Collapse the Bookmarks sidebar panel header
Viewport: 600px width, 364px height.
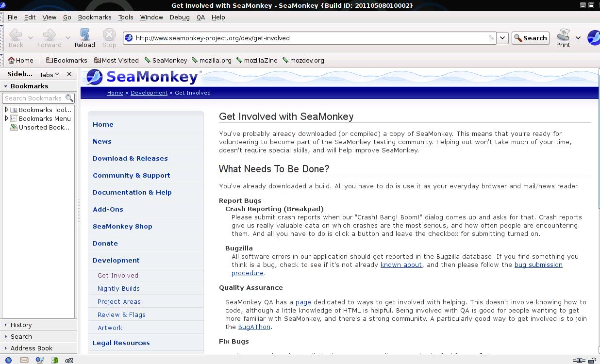[x=38, y=86]
